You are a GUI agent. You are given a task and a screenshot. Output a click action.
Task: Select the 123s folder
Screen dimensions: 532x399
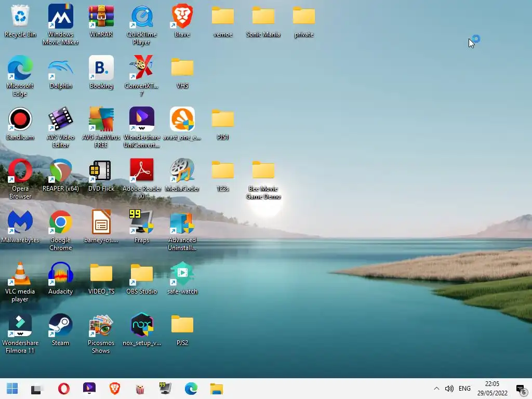[x=222, y=176]
